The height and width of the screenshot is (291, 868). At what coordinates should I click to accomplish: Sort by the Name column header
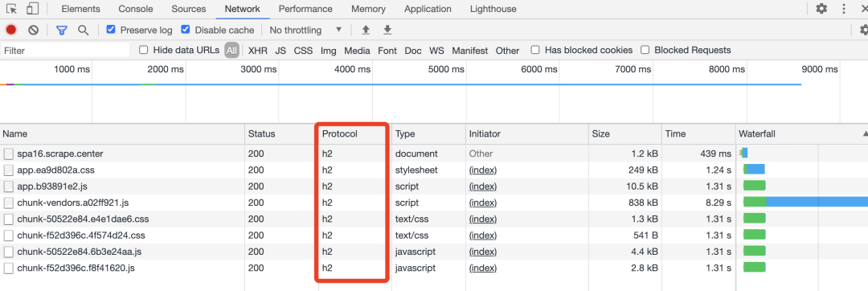(122, 134)
